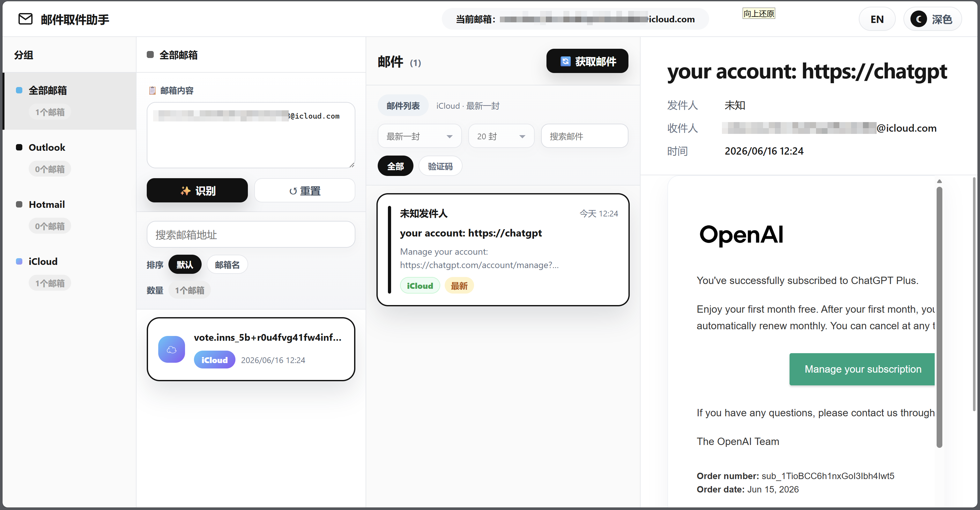
Task: Click the black dot next to Outlook
Action: (x=19, y=148)
